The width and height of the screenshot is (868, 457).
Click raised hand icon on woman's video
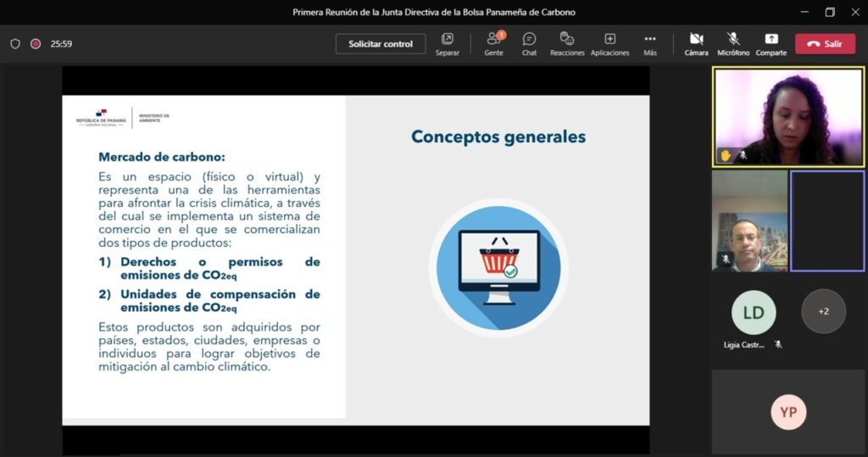(725, 156)
